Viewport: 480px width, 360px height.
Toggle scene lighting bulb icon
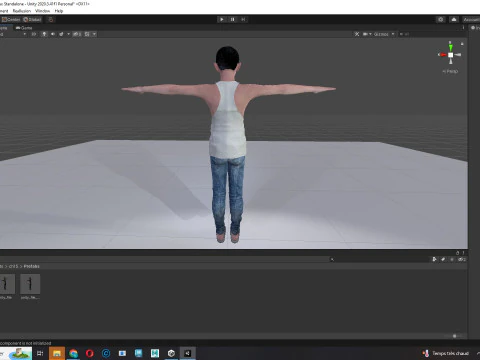44,34
